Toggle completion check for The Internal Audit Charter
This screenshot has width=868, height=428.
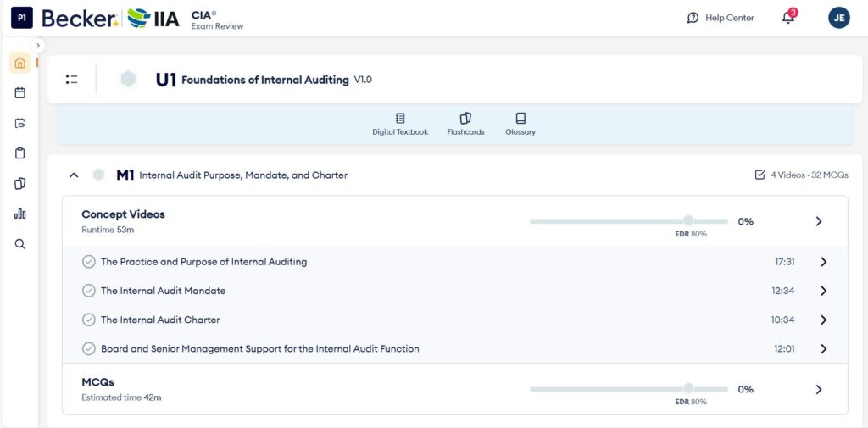[x=88, y=320]
